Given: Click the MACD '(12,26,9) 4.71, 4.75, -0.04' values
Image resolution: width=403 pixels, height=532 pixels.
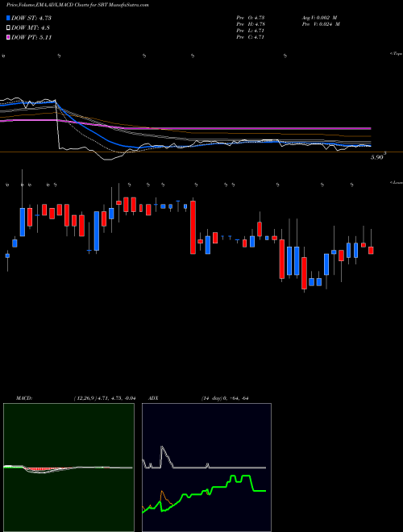Looking at the screenshot, I should click(105, 398).
